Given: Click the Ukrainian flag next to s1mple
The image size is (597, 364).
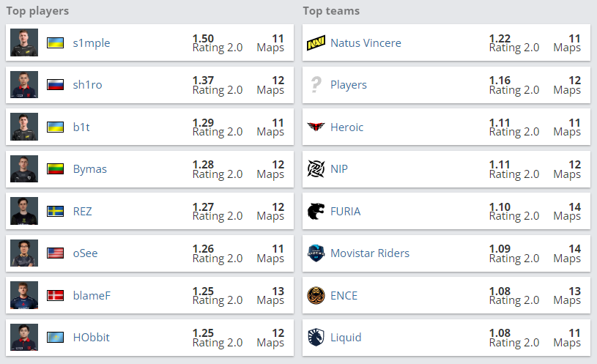Looking at the screenshot, I should point(55,42).
